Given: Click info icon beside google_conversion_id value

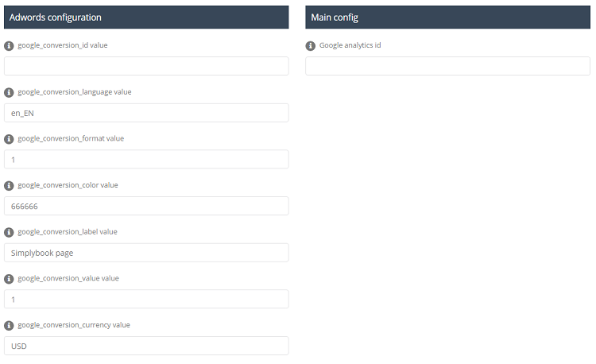Looking at the screenshot, I should point(10,45).
